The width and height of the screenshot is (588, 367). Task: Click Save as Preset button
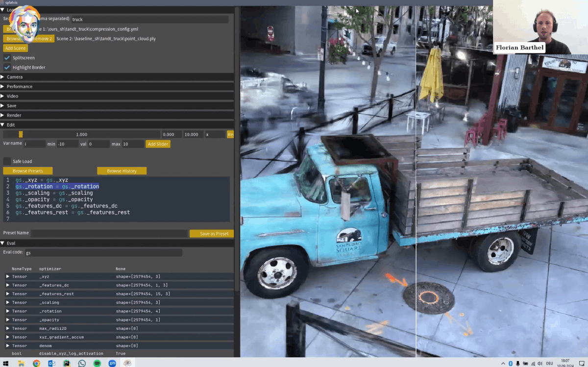pyautogui.click(x=212, y=234)
